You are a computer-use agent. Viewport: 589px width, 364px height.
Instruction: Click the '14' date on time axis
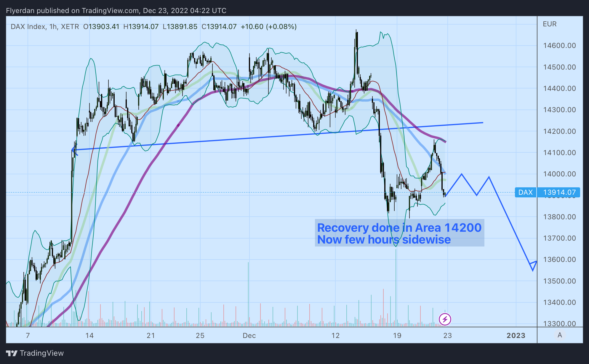[89, 335]
